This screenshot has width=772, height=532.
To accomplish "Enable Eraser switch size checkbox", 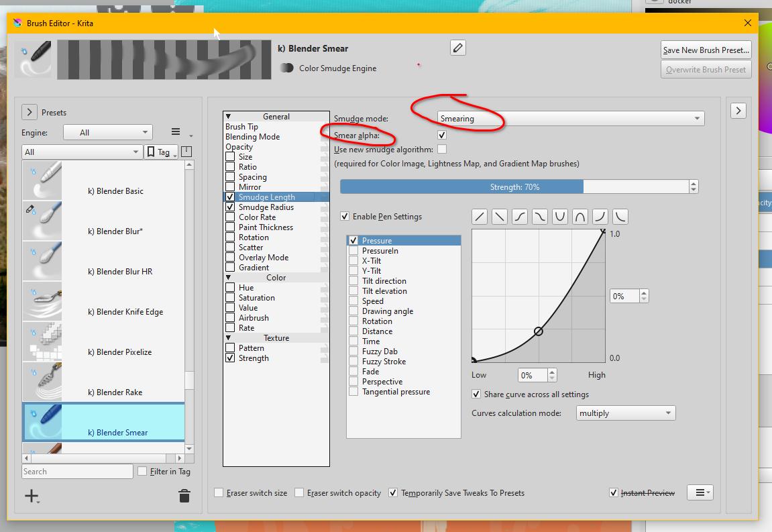I will [x=219, y=492].
